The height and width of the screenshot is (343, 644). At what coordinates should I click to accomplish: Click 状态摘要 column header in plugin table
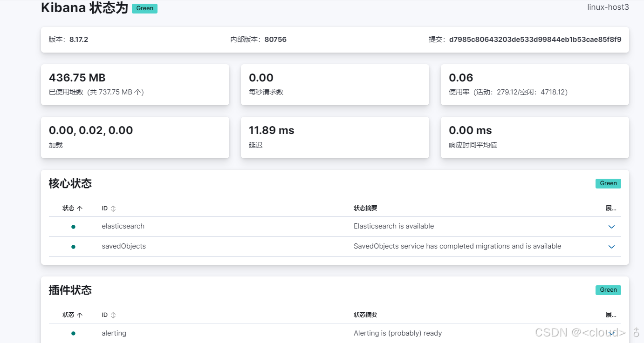coord(365,315)
